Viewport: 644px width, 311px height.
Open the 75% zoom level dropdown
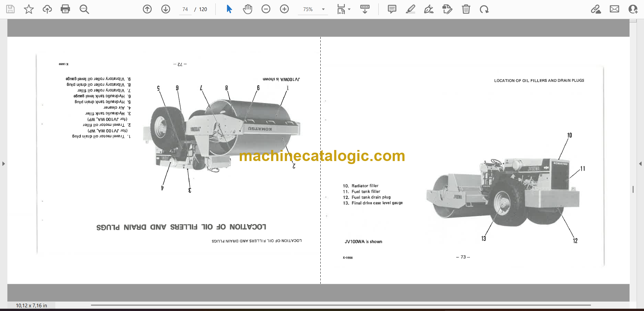(323, 9)
